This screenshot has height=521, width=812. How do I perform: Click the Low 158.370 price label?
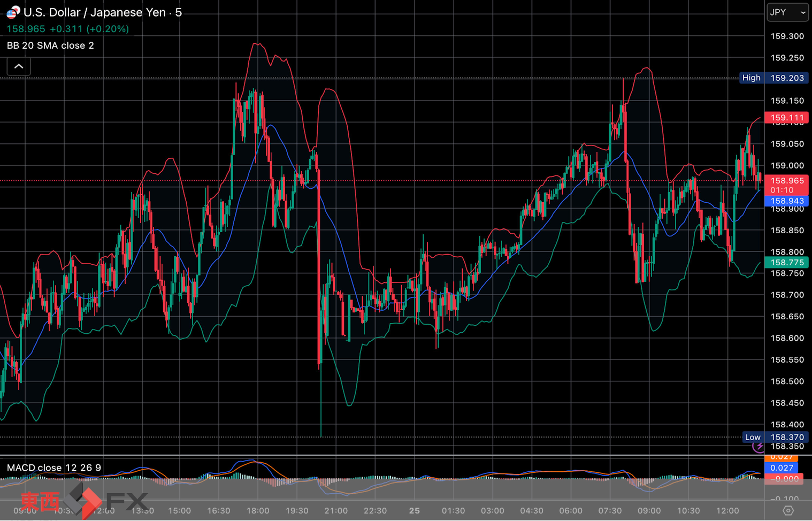775,437
